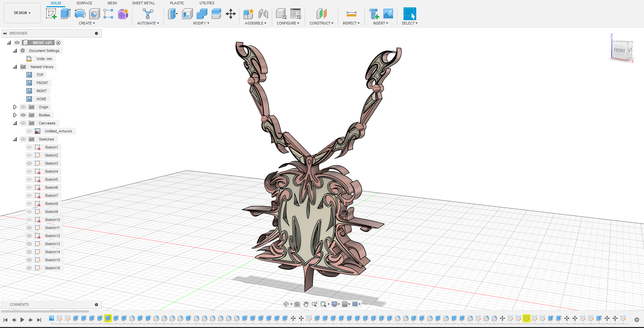Collapse the BROWSER panel arrows
The height and width of the screenshot is (328, 644).
(x=5, y=33)
